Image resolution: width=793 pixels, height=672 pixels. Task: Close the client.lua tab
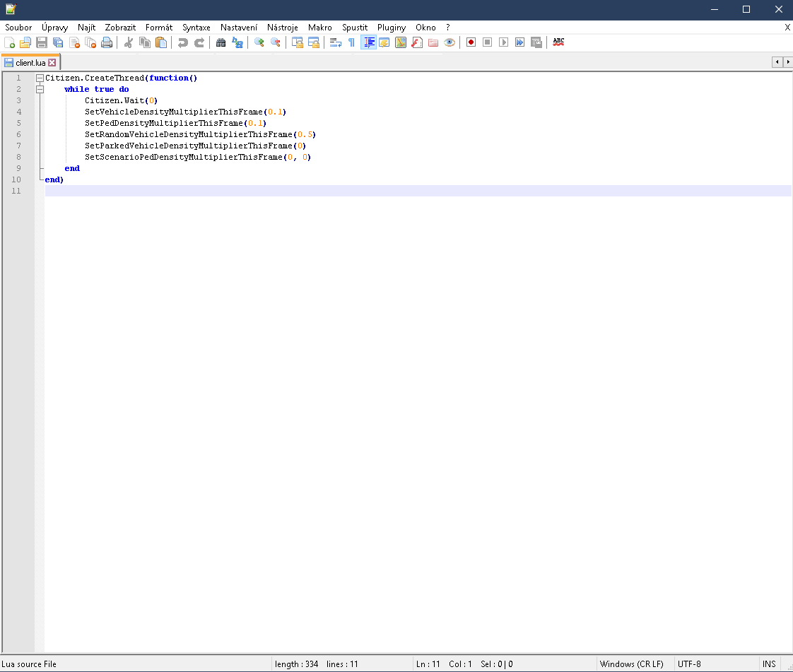[52, 63]
